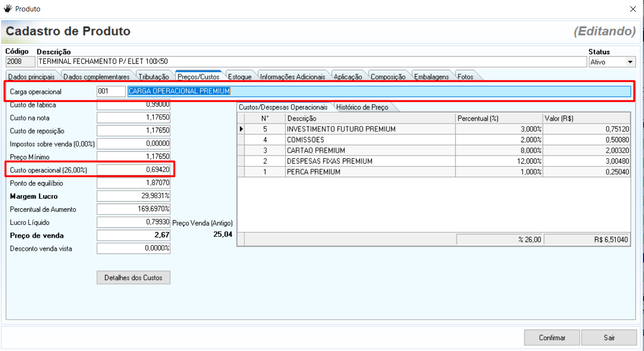Viewport: 644px width, 351px height.
Task: Open the Aplicação tab
Action: [x=348, y=77]
